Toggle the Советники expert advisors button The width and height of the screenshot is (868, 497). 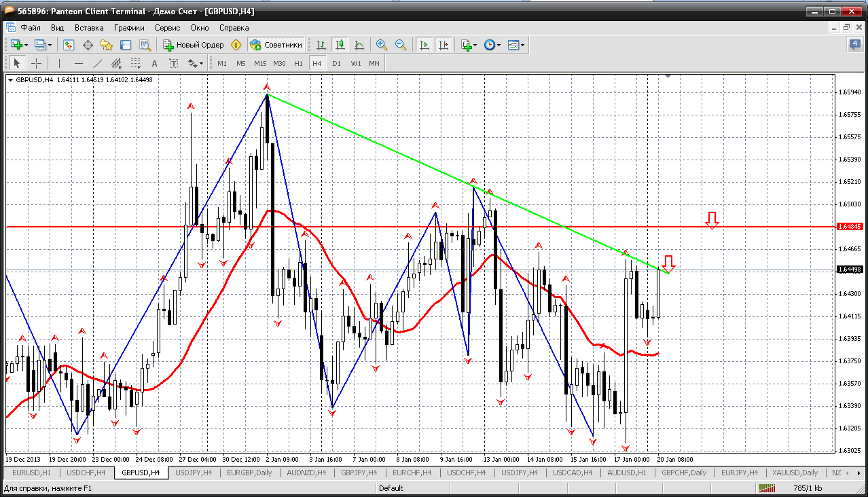click(276, 45)
